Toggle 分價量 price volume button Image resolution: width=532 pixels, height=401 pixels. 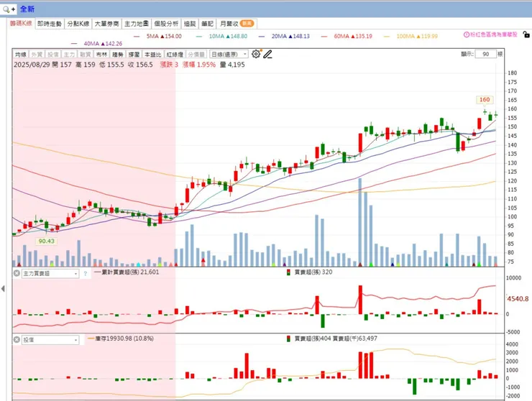[x=196, y=55]
